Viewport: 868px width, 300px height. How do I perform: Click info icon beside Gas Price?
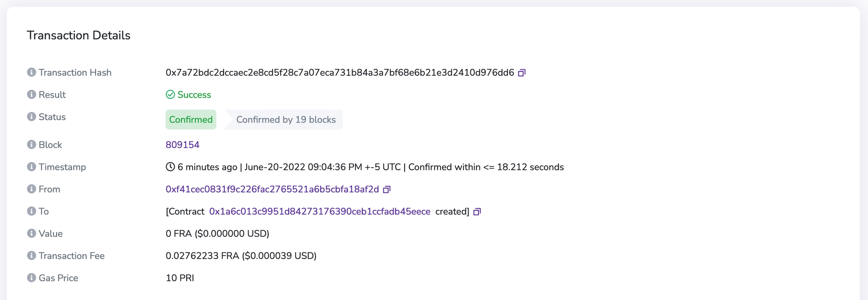pos(32,278)
